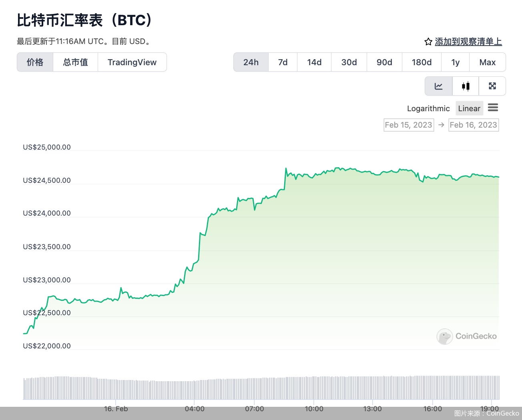
Task: Pick the Max range option
Action: point(487,62)
